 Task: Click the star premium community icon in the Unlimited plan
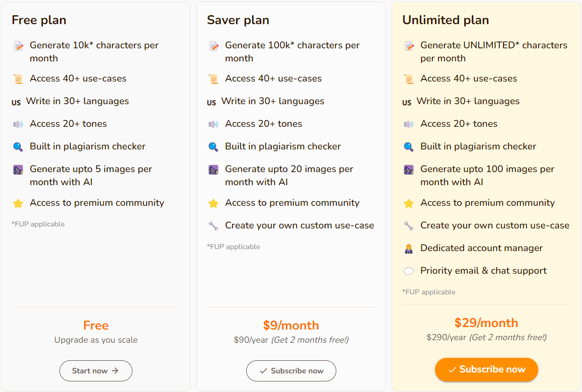click(x=409, y=203)
